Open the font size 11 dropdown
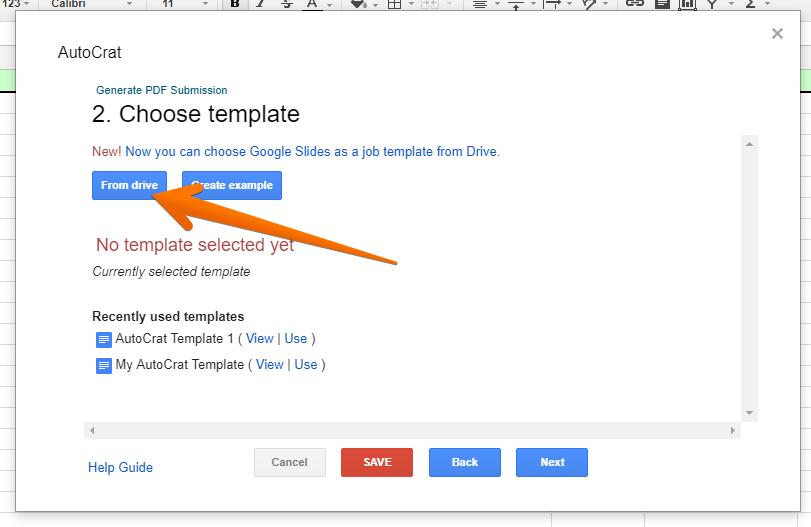811x527 pixels. click(x=185, y=4)
